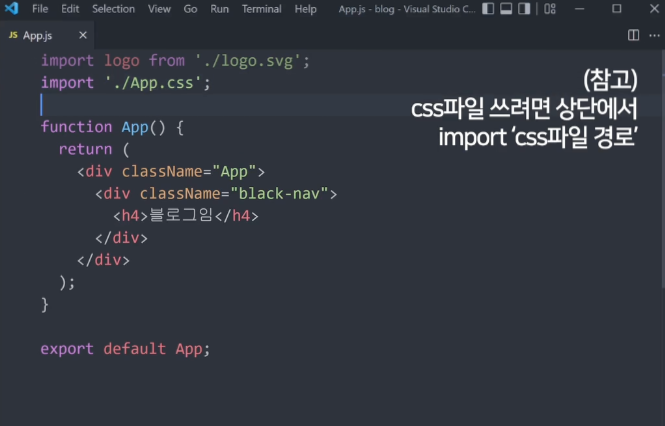Click the 블로그임 heading text

coord(181,215)
